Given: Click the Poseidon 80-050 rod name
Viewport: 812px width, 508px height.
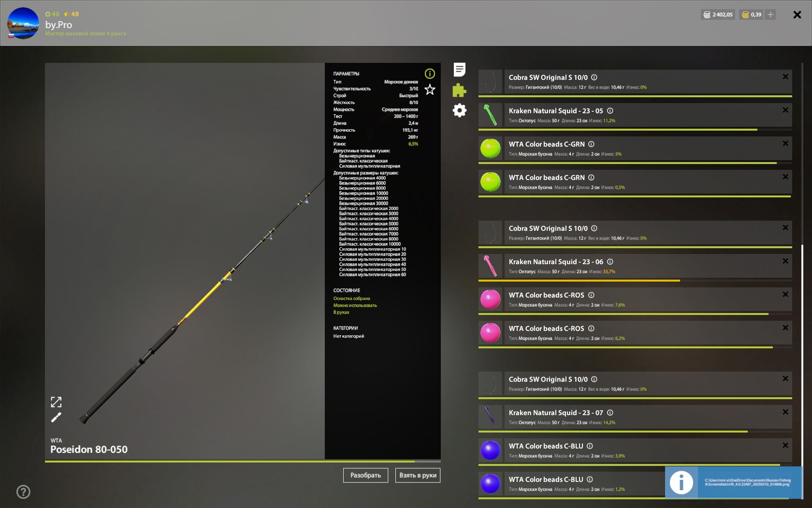Looking at the screenshot, I should pos(89,449).
